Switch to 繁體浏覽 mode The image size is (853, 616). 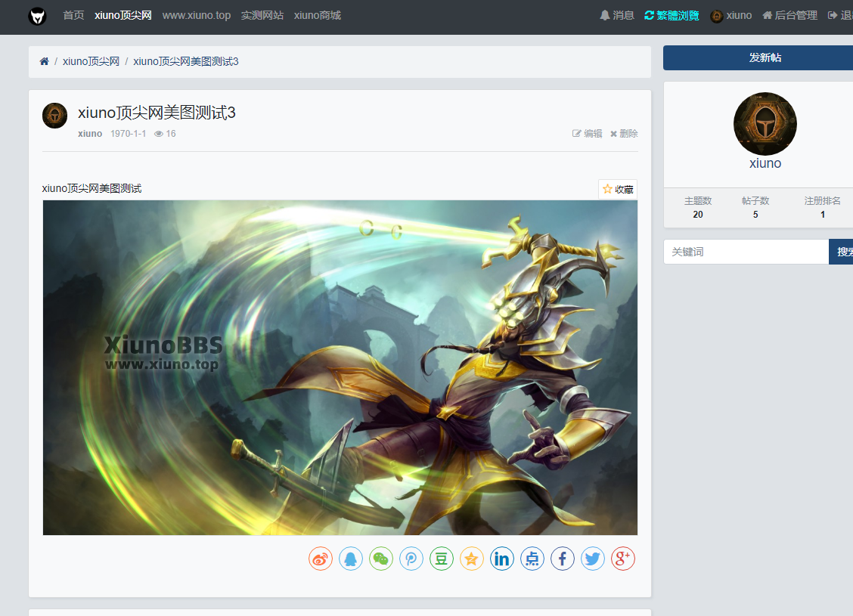click(x=672, y=15)
